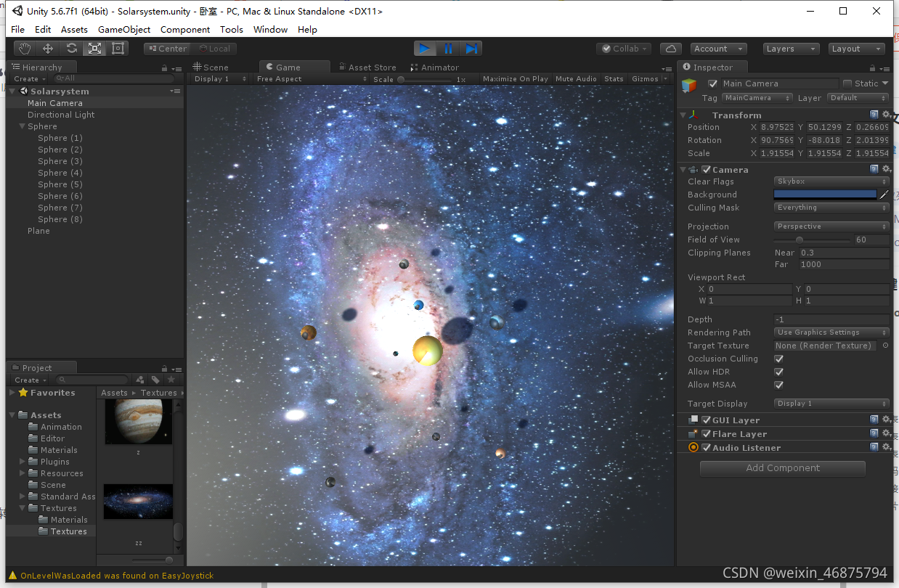
Task: Toggle Allow HDR checkbox
Action: click(x=778, y=372)
